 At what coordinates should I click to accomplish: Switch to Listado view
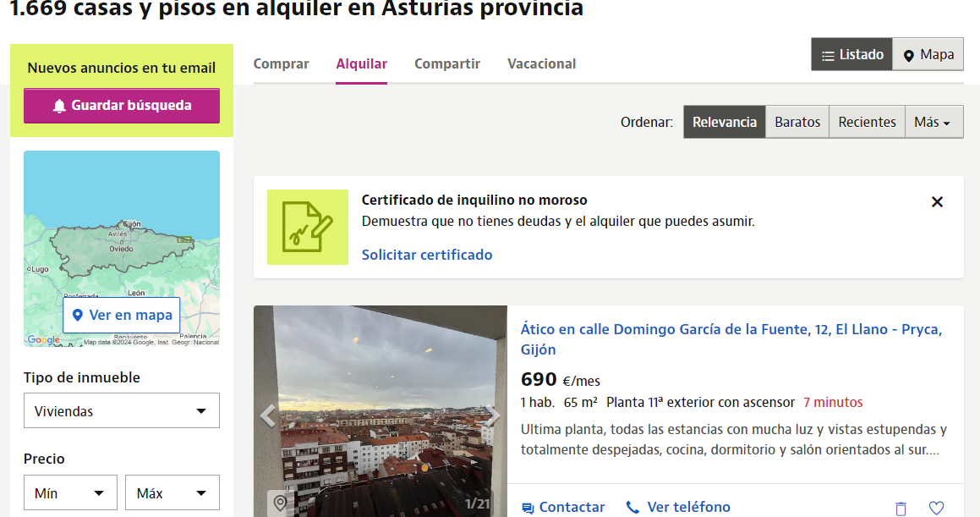tap(851, 54)
